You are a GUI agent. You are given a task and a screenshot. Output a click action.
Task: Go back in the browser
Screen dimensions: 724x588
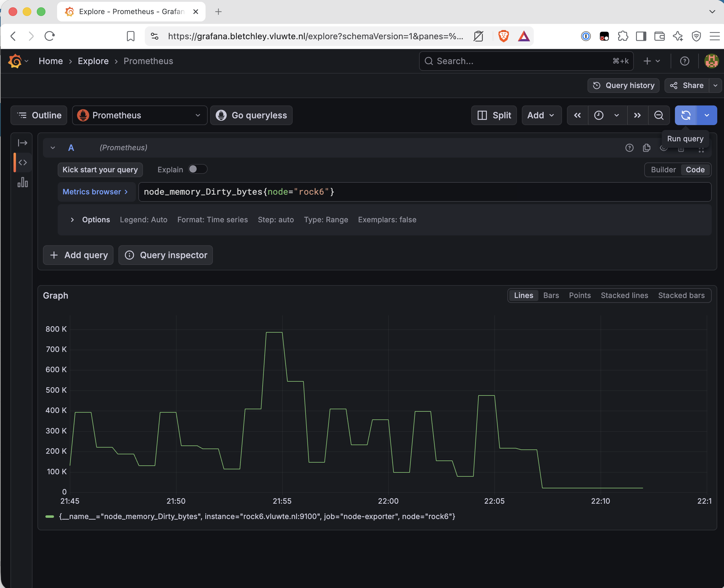pyautogui.click(x=13, y=36)
